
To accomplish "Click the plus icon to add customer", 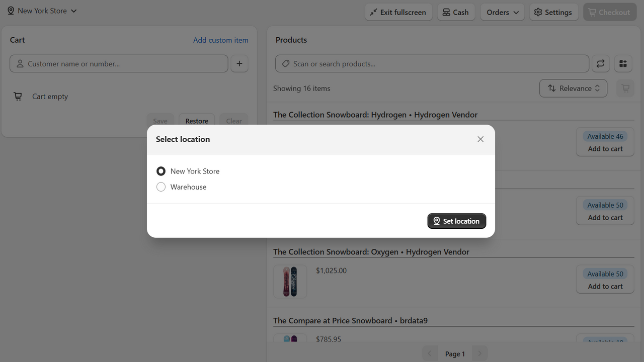I will [239, 64].
